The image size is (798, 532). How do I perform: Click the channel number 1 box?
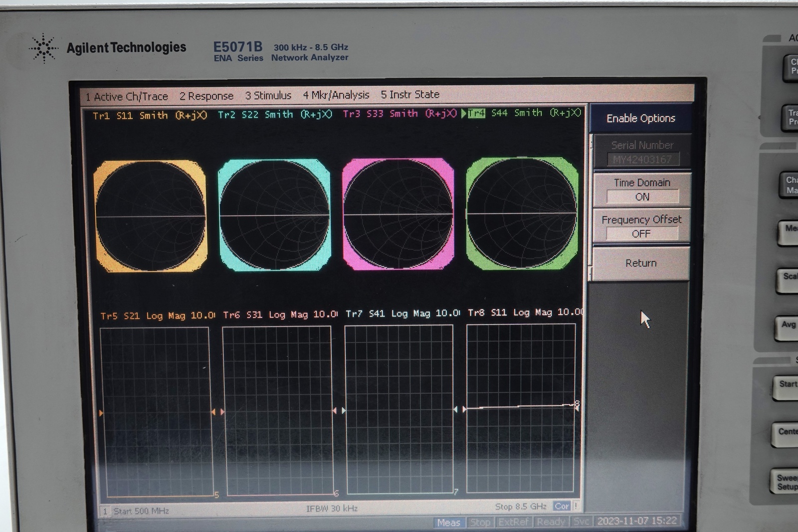click(x=105, y=512)
